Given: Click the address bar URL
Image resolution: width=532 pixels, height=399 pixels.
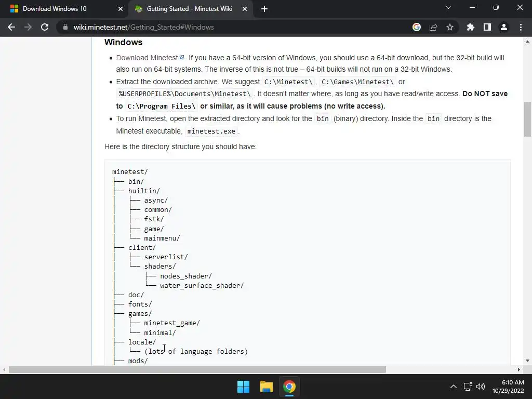Looking at the screenshot, I should coord(143,27).
